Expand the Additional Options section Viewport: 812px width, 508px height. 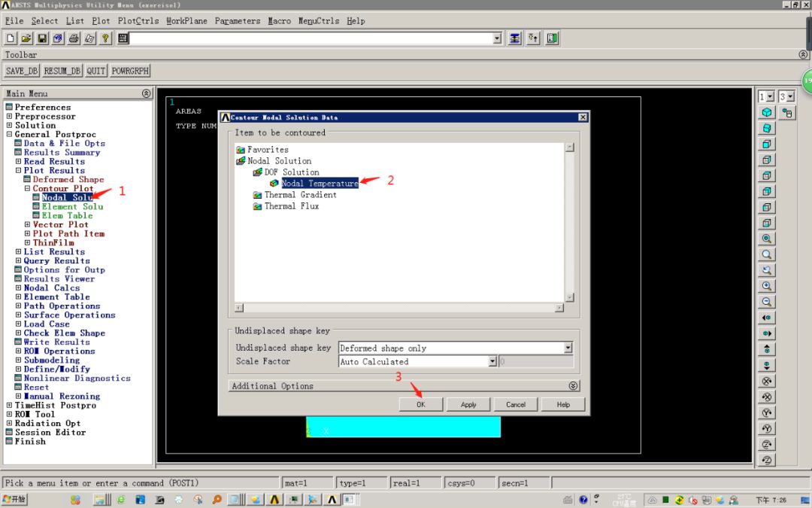click(573, 385)
